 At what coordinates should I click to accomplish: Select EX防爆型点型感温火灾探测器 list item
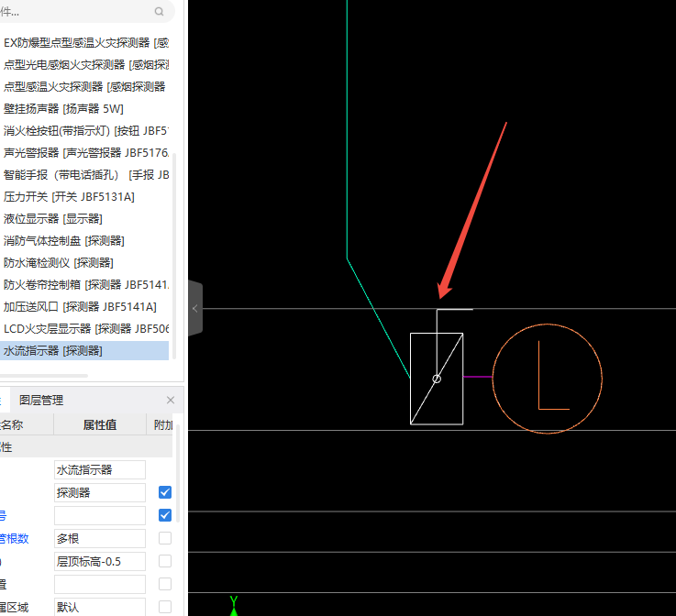[x=84, y=43]
